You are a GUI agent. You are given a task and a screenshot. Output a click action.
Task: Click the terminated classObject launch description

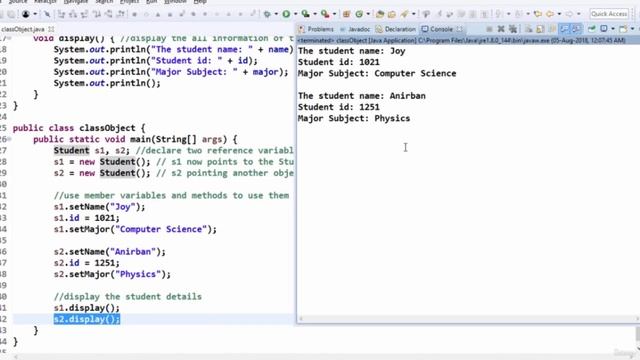click(x=461, y=40)
